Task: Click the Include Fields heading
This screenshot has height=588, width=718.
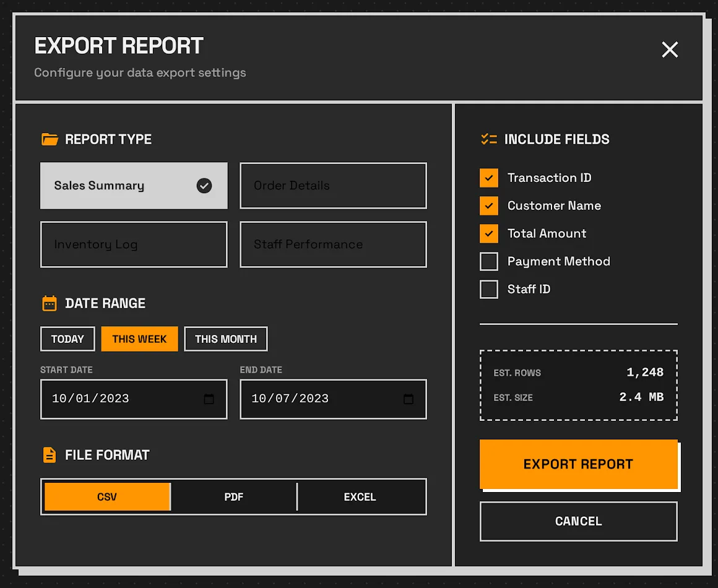Action: point(557,139)
